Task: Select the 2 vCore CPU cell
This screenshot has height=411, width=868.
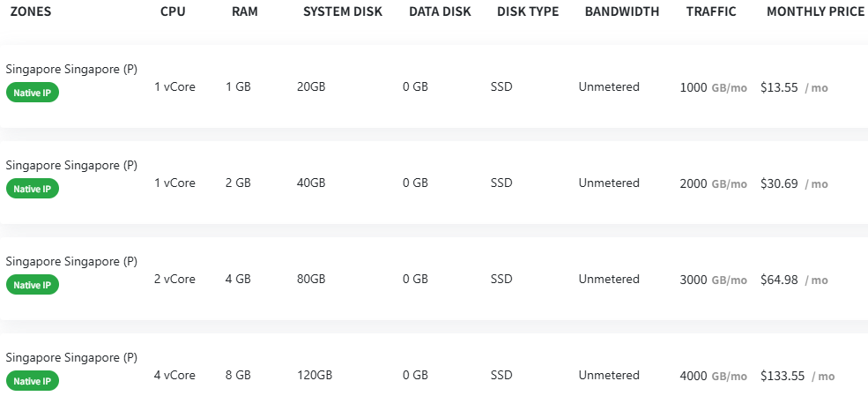Action: coord(174,280)
